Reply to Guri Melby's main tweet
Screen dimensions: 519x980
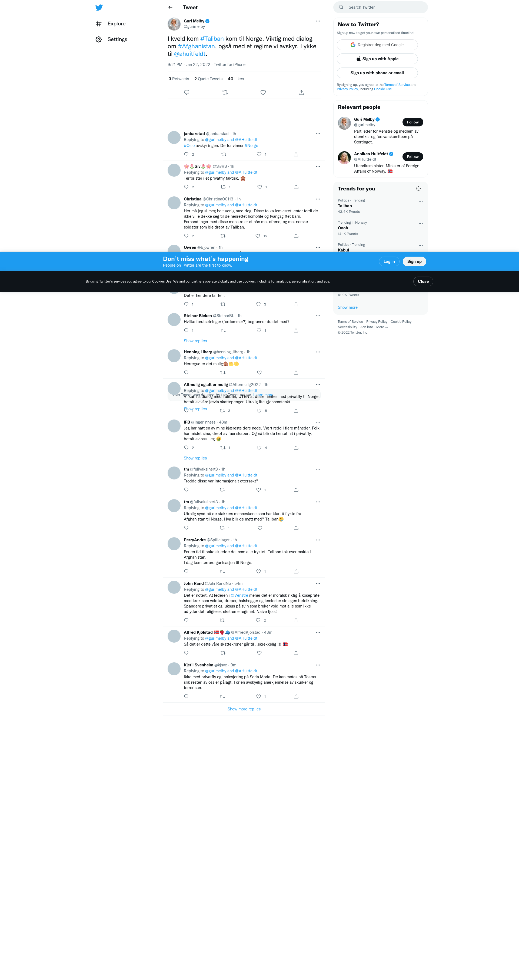click(x=187, y=92)
